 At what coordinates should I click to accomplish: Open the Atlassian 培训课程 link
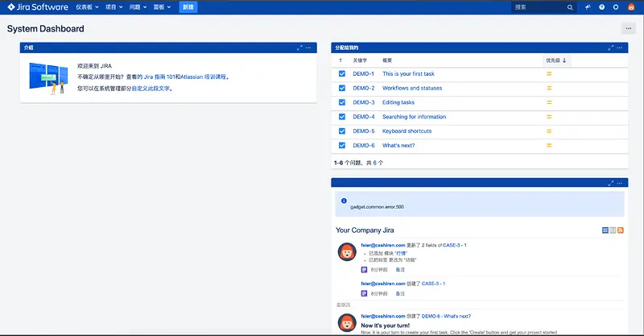pyautogui.click(x=204, y=77)
